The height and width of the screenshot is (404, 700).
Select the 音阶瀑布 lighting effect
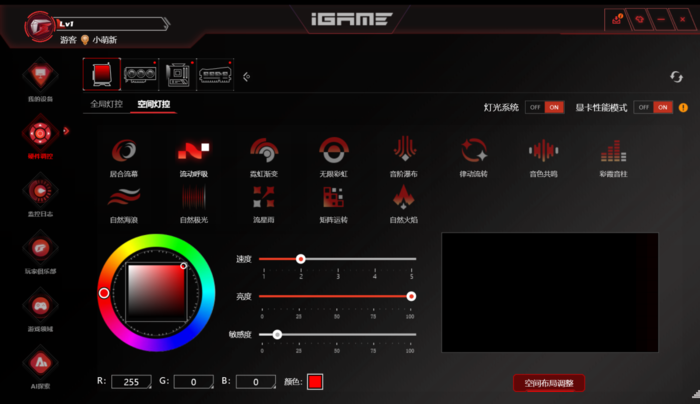pos(404,157)
